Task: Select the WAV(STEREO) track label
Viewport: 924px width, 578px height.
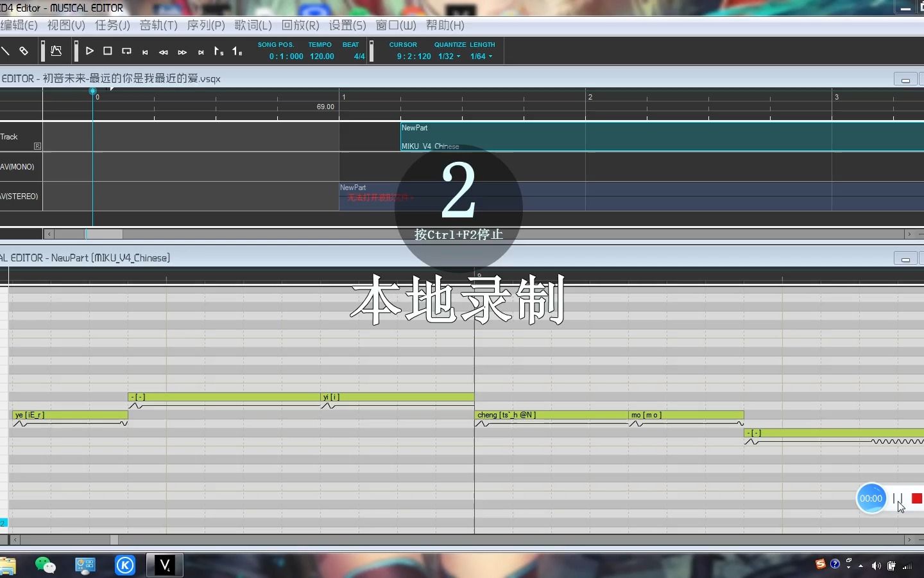Action: point(19,196)
